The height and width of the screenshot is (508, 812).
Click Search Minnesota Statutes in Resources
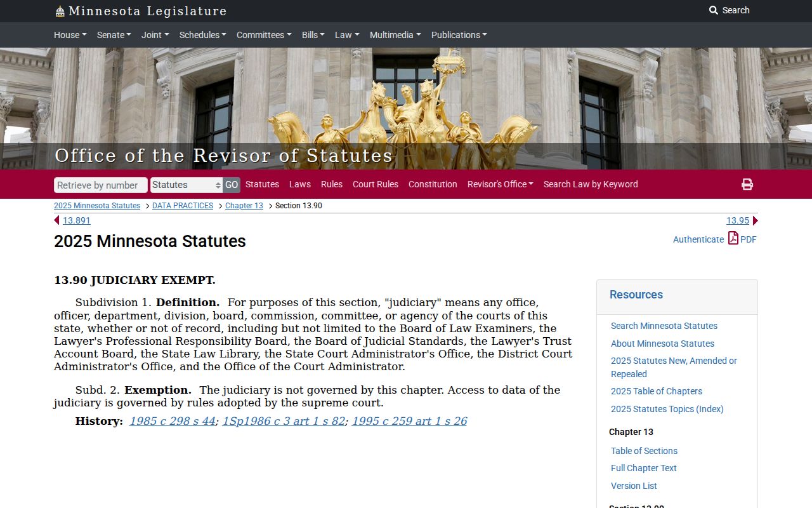tap(664, 326)
